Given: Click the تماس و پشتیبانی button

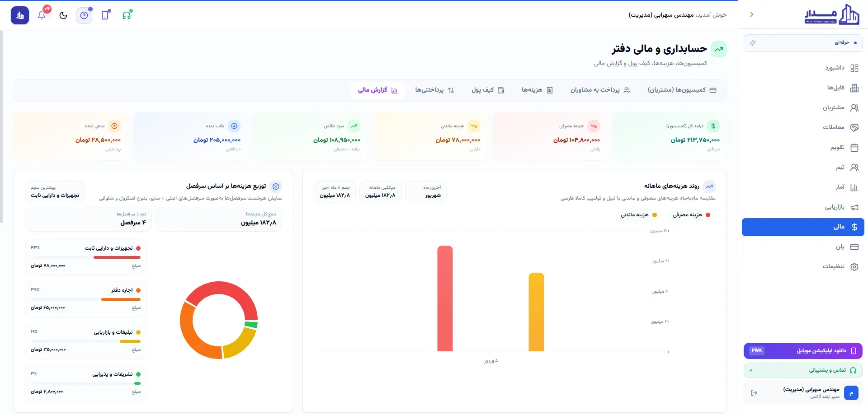Looking at the screenshot, I should click(803, 370).
